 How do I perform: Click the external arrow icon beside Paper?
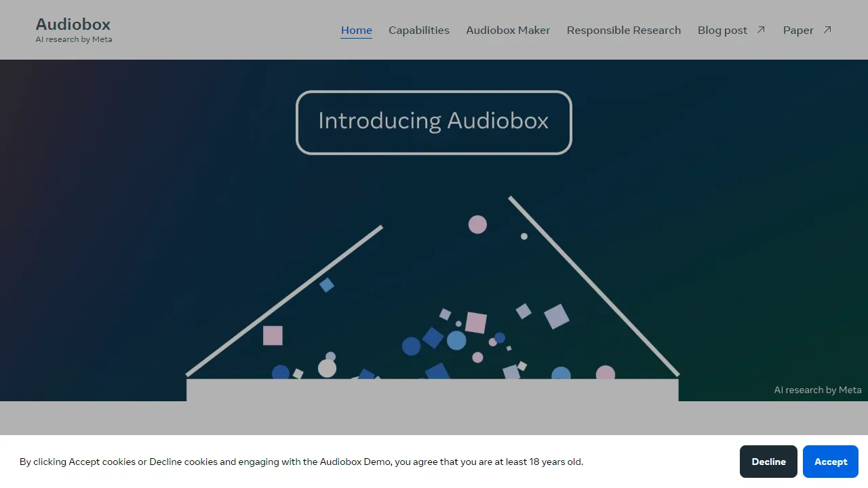click(x=827, y=30)
